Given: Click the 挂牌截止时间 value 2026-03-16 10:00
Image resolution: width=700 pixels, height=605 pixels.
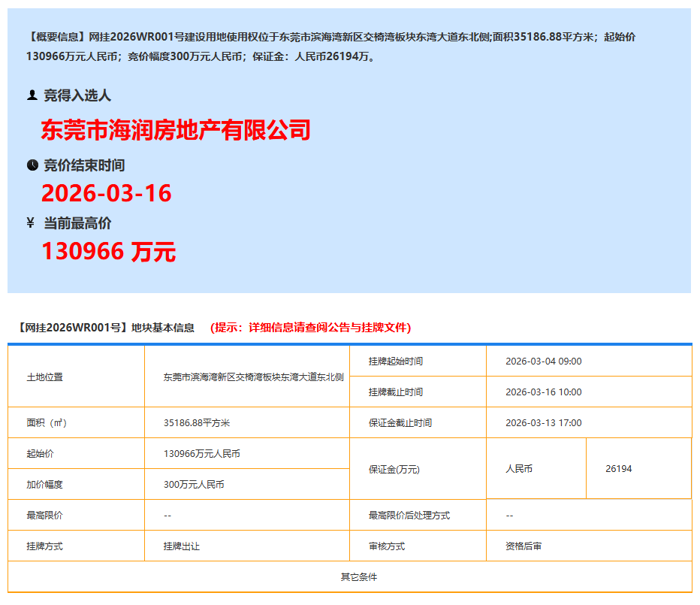Looking at the screenshot, I should coord(543,392).
